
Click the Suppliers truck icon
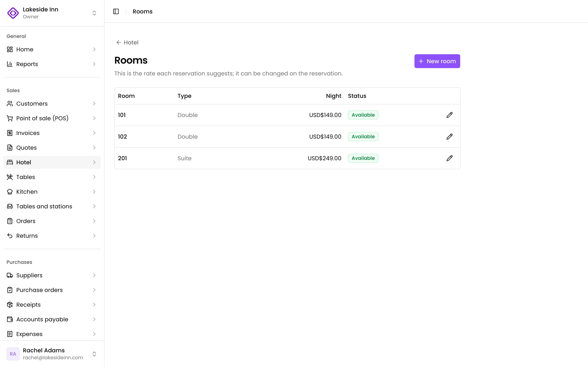tap(10, 275)
